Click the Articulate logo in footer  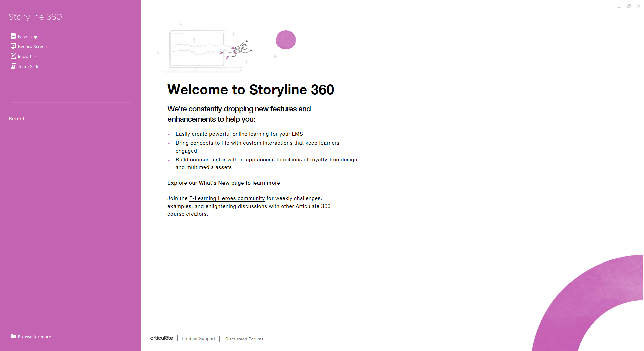click(162, 338)
